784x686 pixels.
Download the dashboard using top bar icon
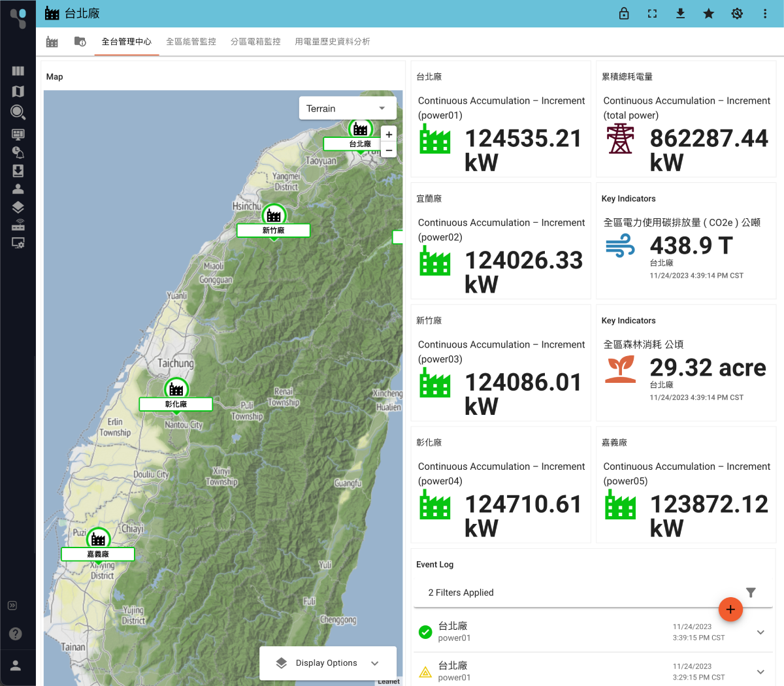680,13
